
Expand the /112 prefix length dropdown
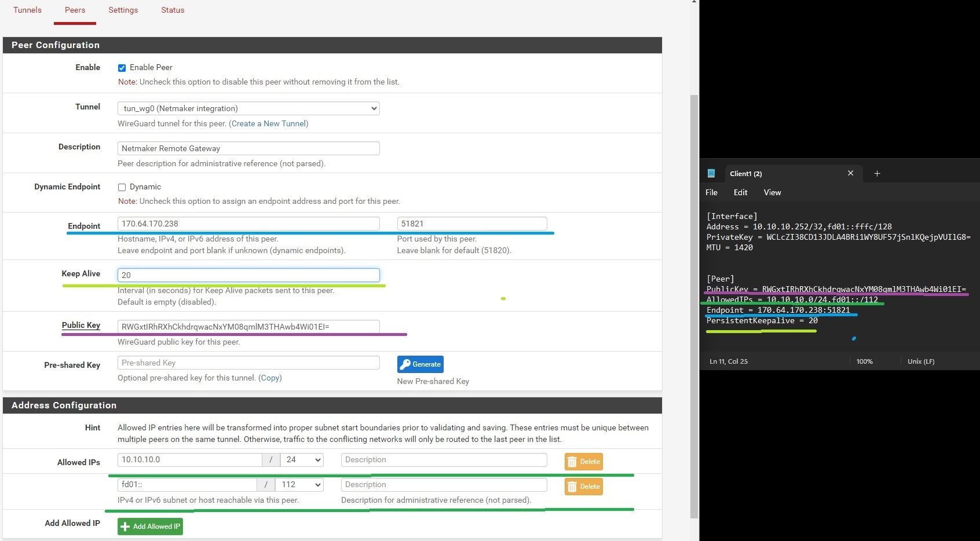tap(300, 485)
